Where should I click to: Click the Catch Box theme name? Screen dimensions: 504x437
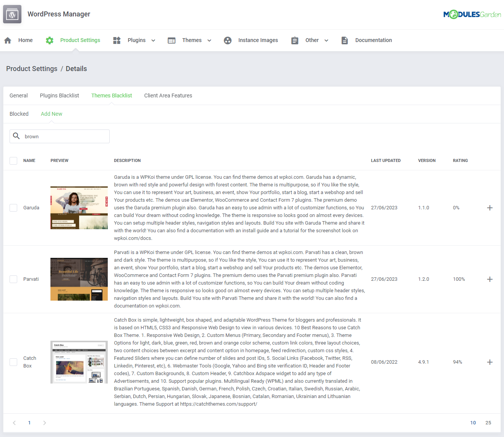(30, 362)
